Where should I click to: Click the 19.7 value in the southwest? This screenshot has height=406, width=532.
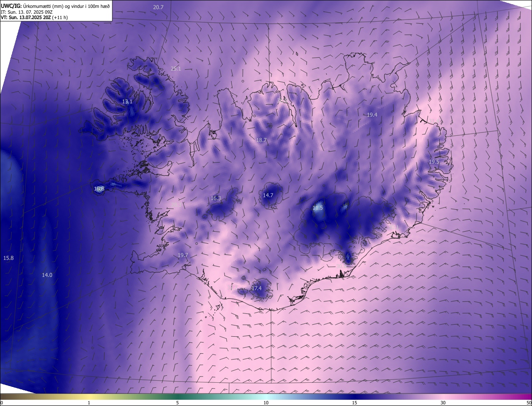click(183, 255)
